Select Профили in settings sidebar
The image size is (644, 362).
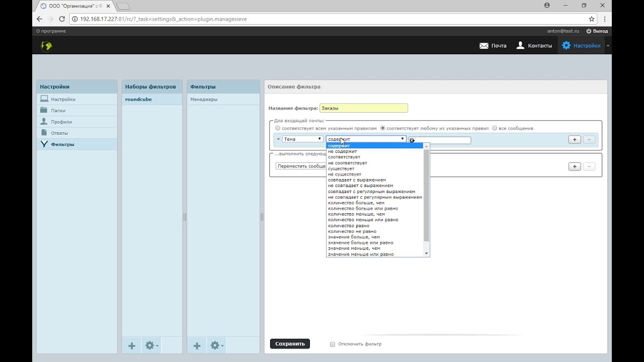pyautogui.click(x=61, y=122)
